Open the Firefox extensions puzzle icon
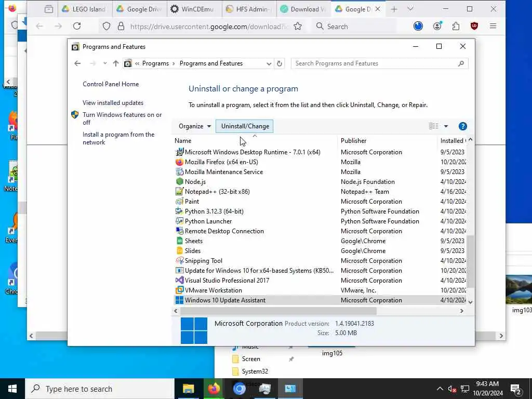This screenshot has height=399, width=532. [x=456, y=26]
